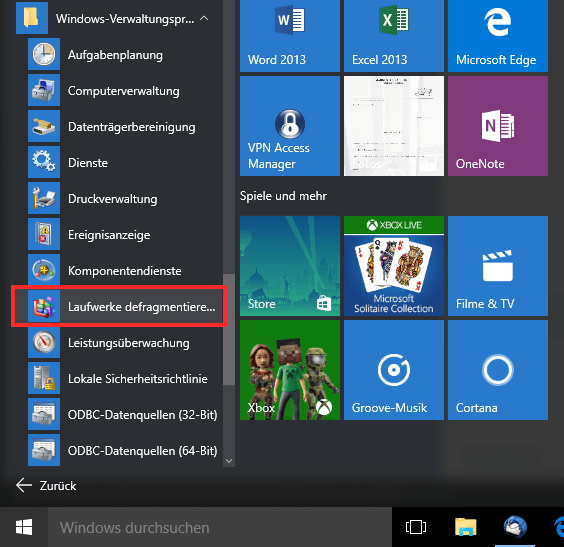Open the ODBC-Datenquellen (64-Bit) icon
The width and height of the screenshot is (564, 547).
44,450
